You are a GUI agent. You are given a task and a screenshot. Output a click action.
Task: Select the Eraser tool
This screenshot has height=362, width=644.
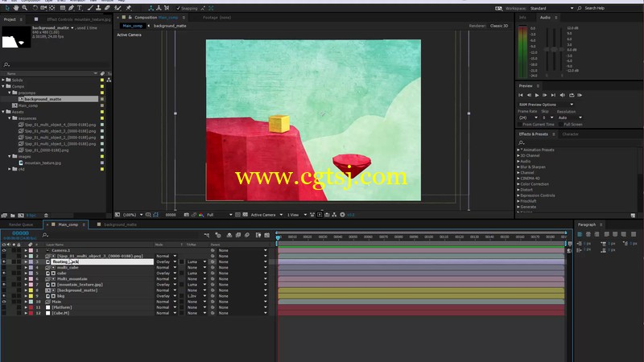[x=107, y=8]
